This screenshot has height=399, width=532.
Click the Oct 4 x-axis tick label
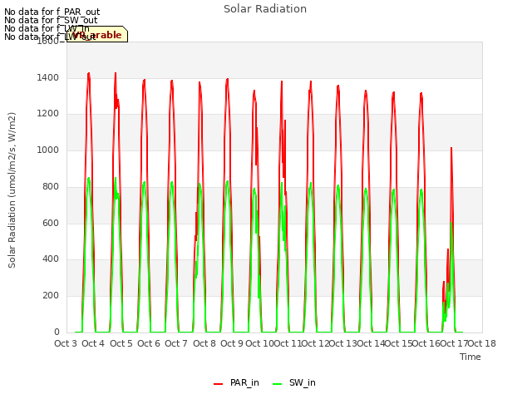tap(93, 343)
